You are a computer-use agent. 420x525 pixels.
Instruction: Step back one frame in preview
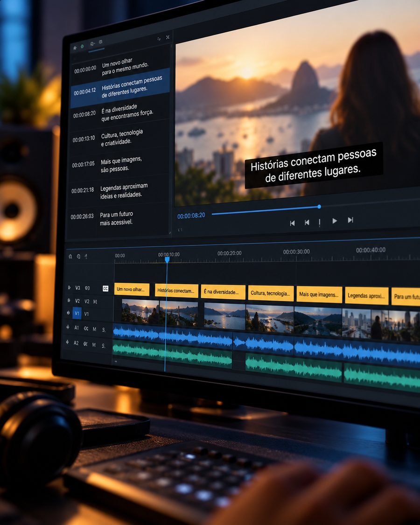click(307, 222)
